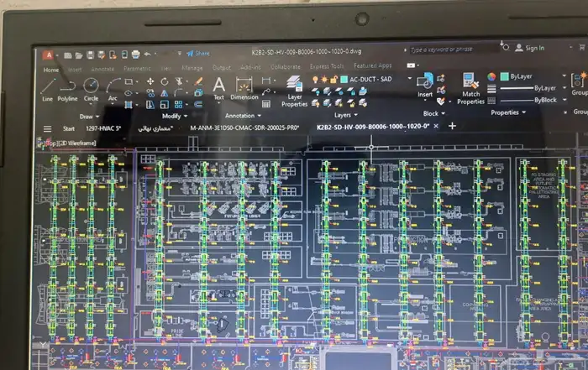The width and height of the screenshot is (588, 370).
Task: Expand the Draw panel
Action: coord(90,116)
